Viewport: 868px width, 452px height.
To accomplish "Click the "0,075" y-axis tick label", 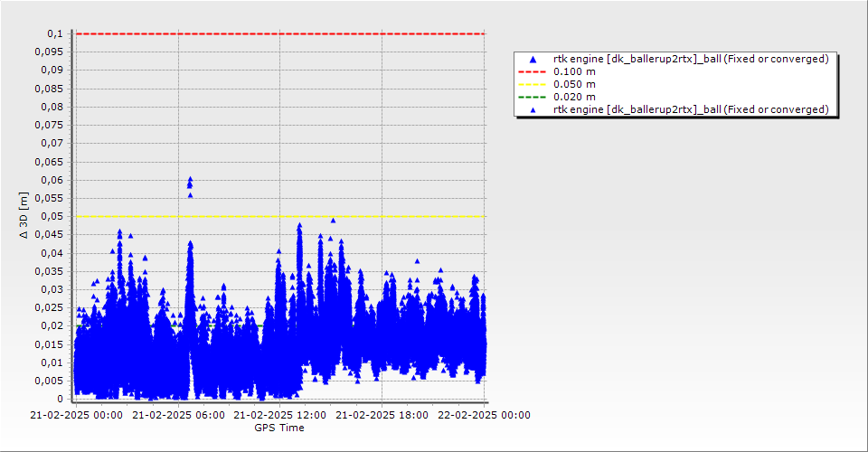I will click(x=49, y=125).
